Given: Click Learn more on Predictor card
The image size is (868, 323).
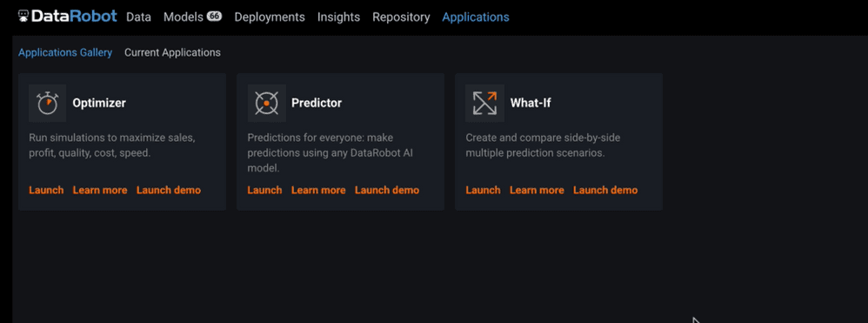Looking at the screenshot, I should coord(318,190).
